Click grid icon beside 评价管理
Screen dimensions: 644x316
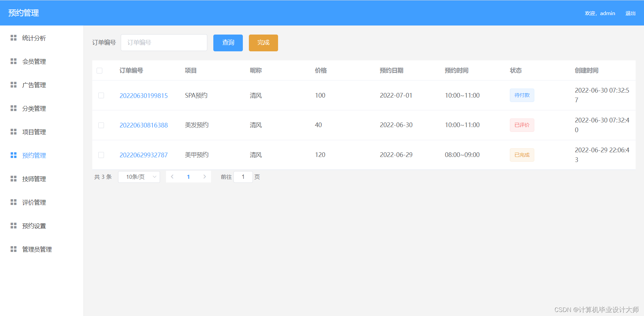pos(13,202)
